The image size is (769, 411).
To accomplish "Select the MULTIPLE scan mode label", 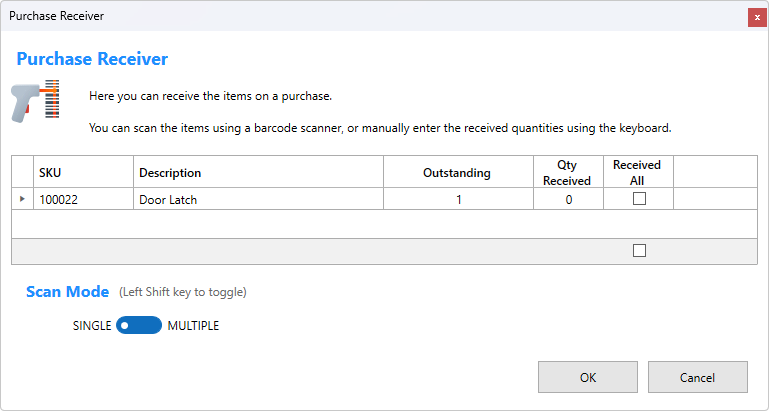I will pos(193,325).
